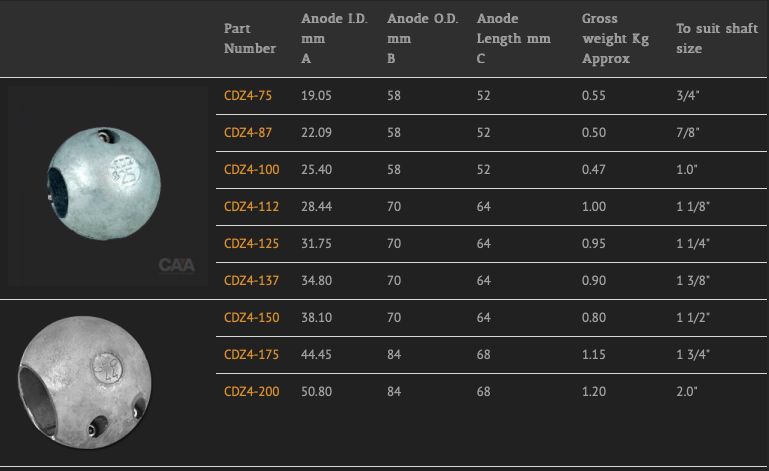Open the CDZ4-200 product link
769x471 pixels.
(252, 392)
